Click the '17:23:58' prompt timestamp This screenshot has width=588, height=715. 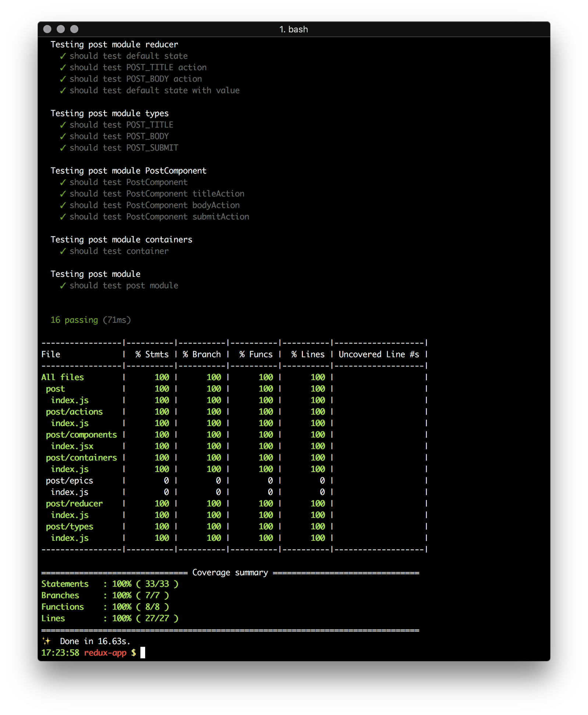click(x=60, y=653)
